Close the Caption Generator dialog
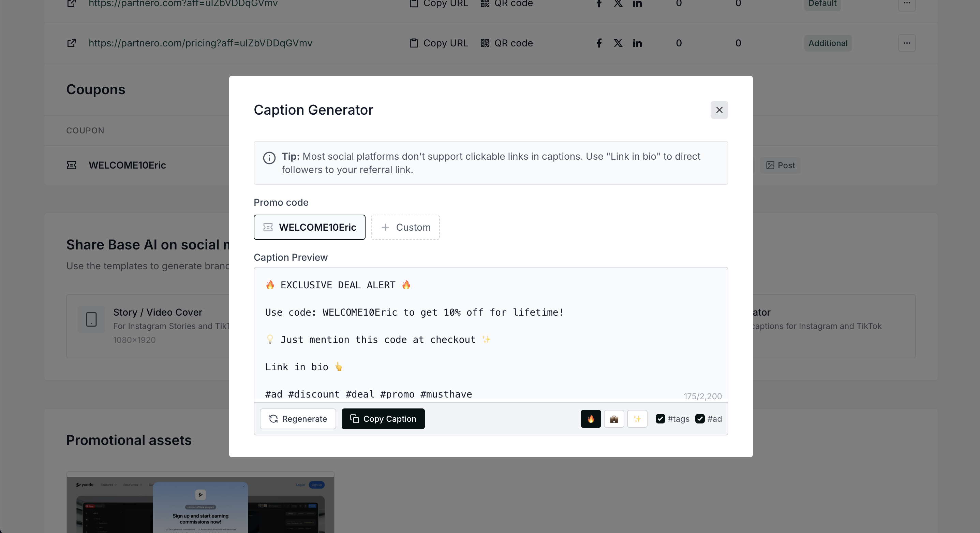The width and height of the screenshot is (980, 533). click(x=719, y=110)
